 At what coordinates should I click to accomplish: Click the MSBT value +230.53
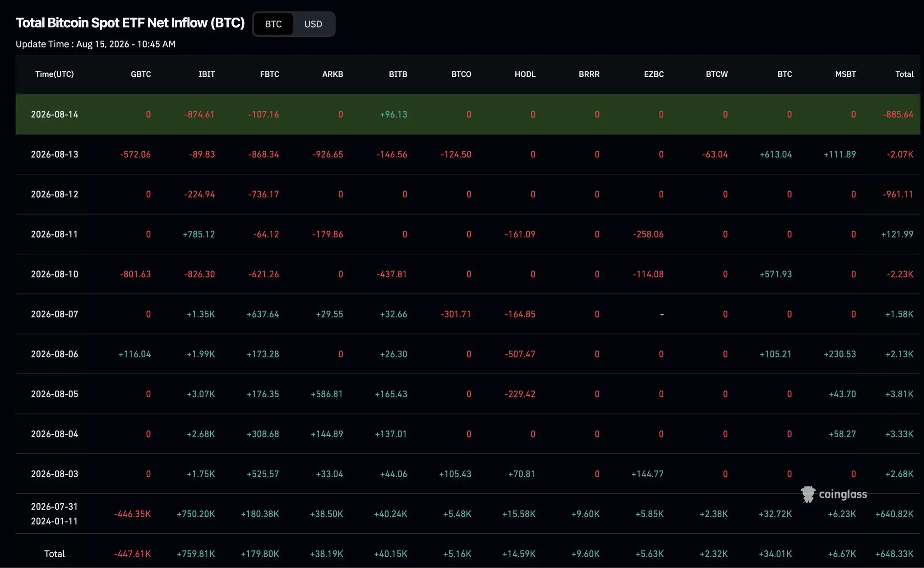pyautogui.click(x=840, y=354)
